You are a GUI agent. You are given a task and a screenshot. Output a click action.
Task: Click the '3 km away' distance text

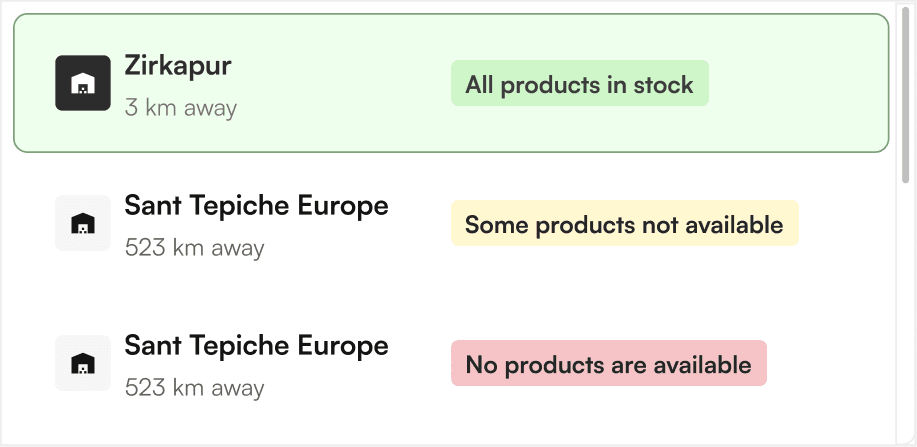(x=180, y=107)
